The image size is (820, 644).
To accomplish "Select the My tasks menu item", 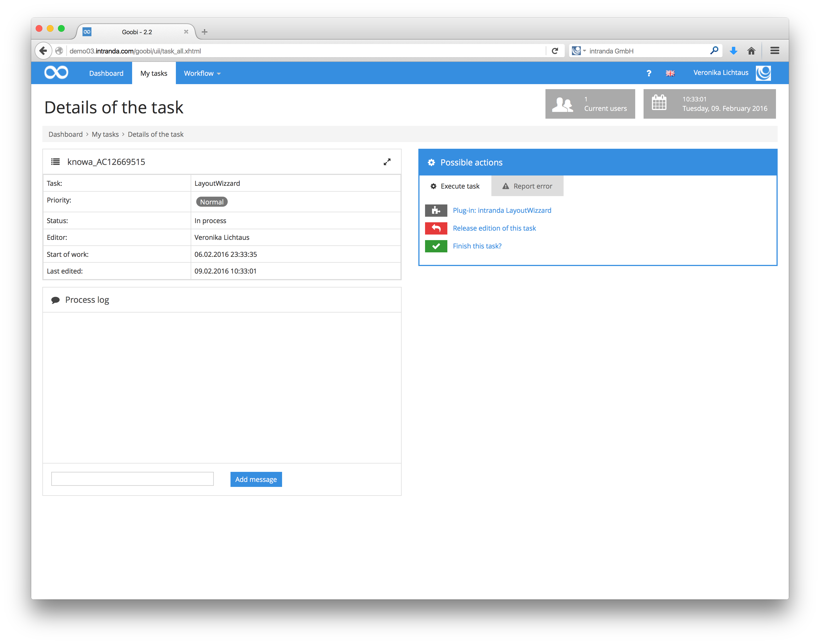I will [154, 73].
